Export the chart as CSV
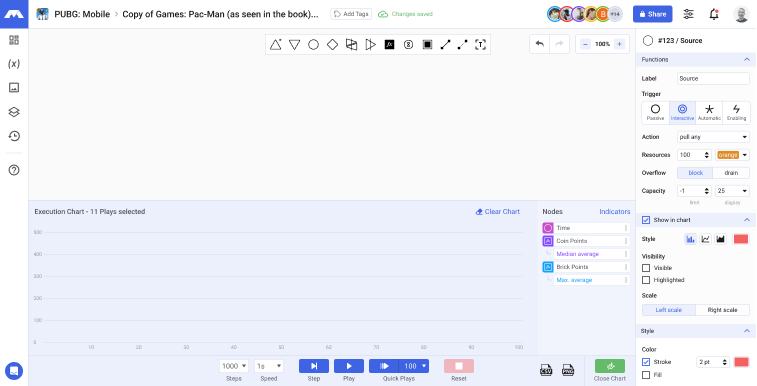This screenshot has height=386, width=757. pos(546,371)
